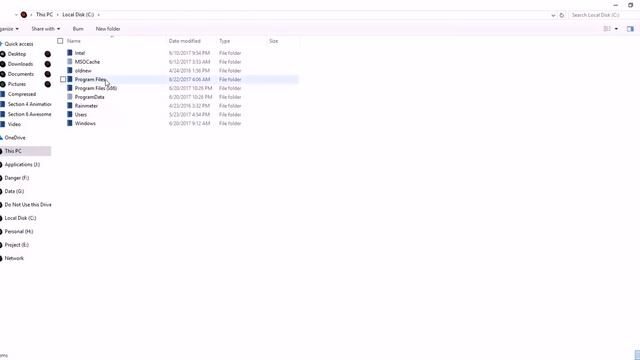Click the oldnew row date modified cell
The height and width of the screenshot is (360, 640).
[189, 71]
